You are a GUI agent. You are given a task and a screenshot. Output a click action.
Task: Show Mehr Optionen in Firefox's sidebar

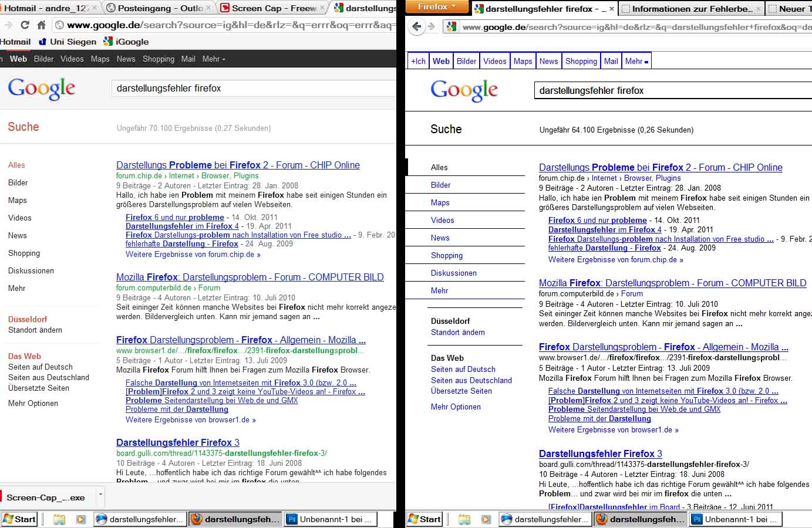pyautogui.click(x=456, y=407)
